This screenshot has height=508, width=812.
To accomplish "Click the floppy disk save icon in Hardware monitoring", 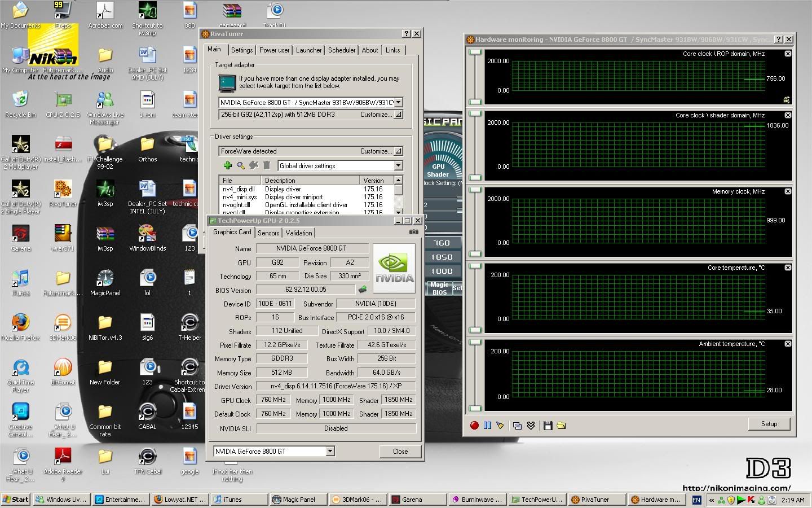I will coord(548,426).
